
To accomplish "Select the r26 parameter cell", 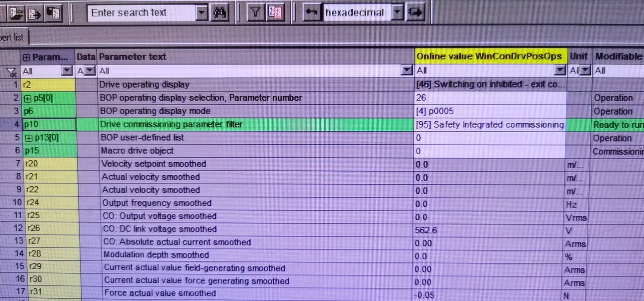I will point(53,228).
